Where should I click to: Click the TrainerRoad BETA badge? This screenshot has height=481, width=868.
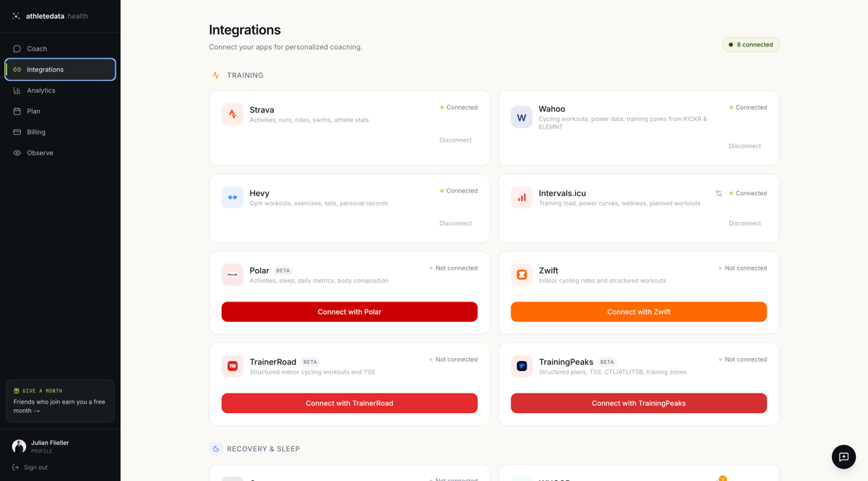[x=310, y=362]
